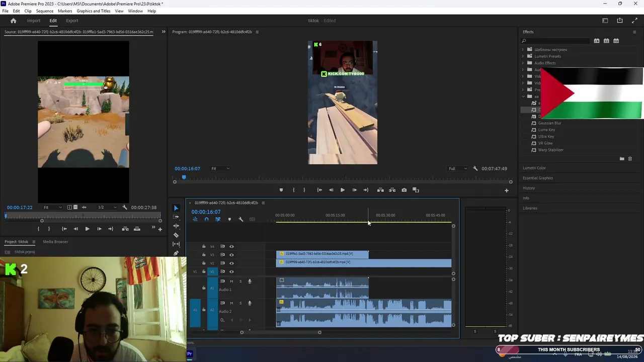Click Overwrite button in Source monitor

click(x=136, y=229)
